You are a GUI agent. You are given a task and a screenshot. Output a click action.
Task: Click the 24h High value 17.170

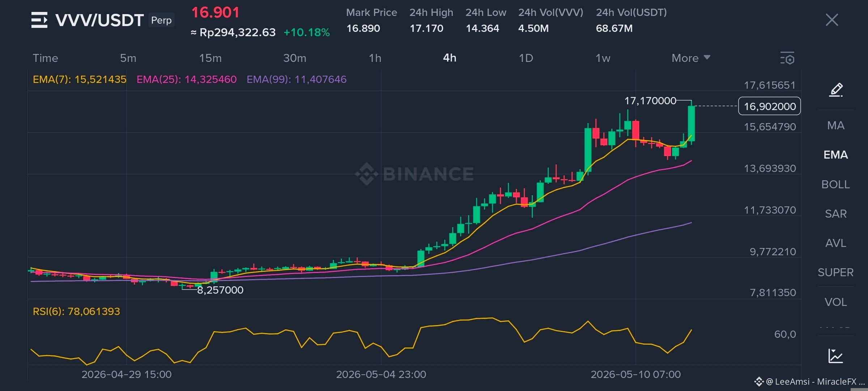point(426,28)
